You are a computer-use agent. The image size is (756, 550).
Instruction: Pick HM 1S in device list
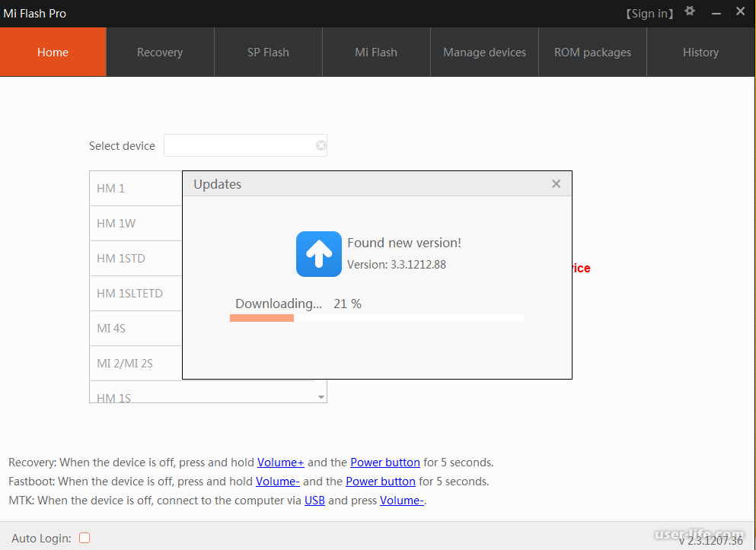click(x=203, y=393)
